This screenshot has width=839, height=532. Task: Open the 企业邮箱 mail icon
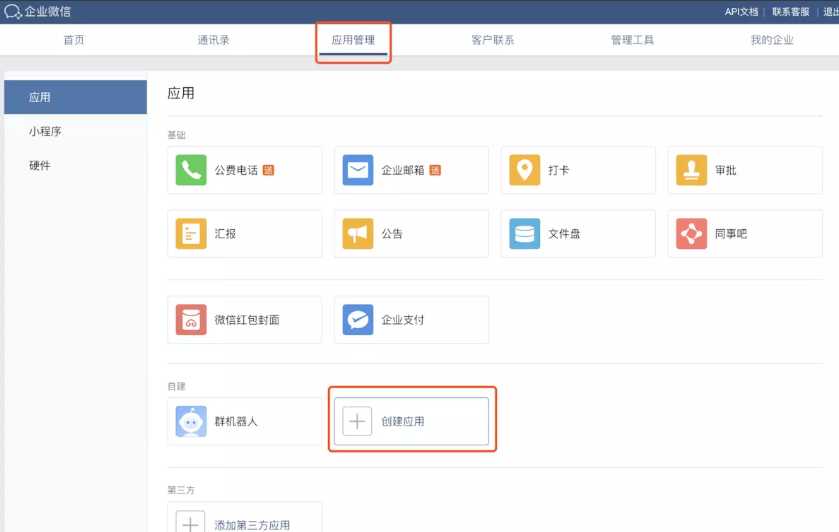(x=358, y=170)
